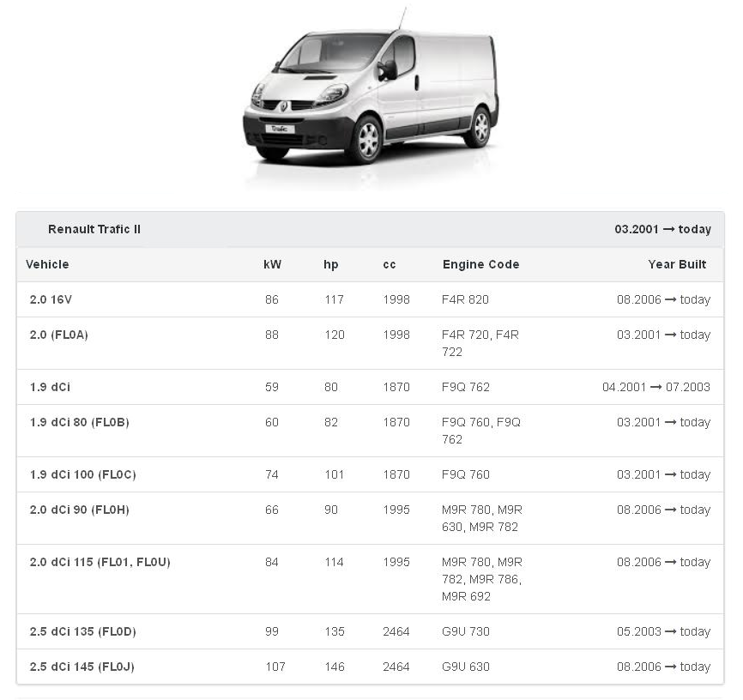The width and height of the screenshot is (743, 700).
Task: Click the Renault Trafic II table title
Action: 94,229
